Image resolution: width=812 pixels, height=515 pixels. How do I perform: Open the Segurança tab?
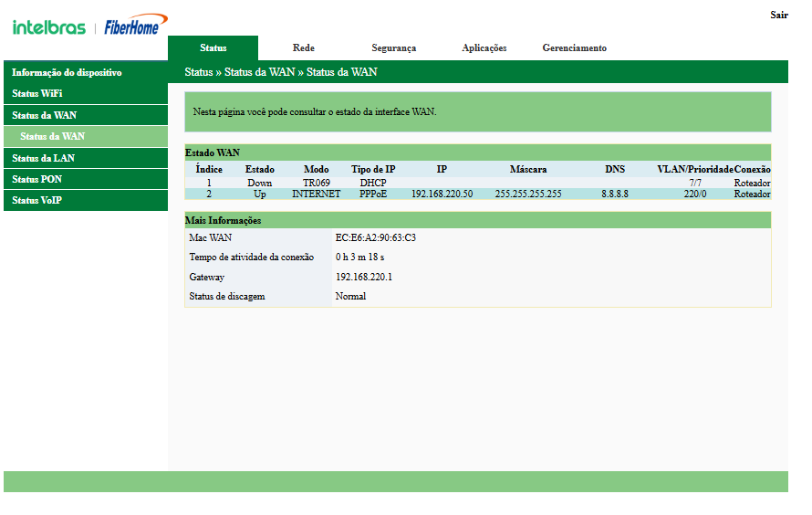(393, 48)
